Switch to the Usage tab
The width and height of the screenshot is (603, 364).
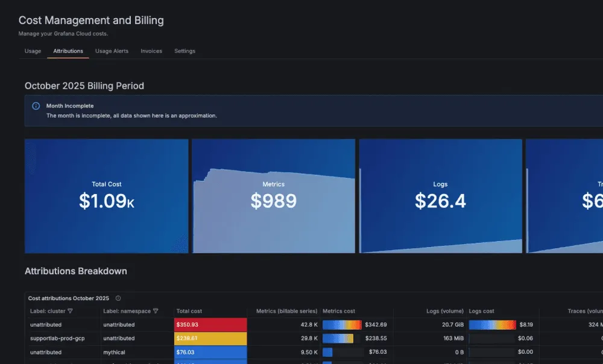pyautogui.click(x=32, y=51)
